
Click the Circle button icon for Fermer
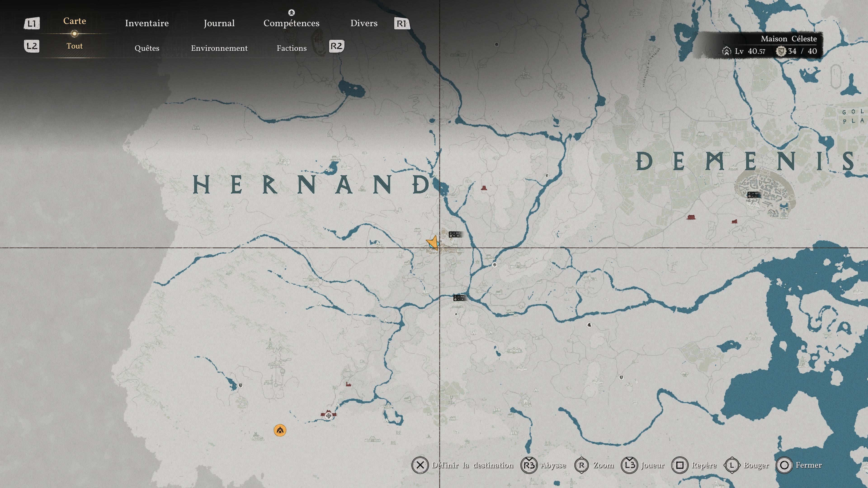tap(784, 465)
